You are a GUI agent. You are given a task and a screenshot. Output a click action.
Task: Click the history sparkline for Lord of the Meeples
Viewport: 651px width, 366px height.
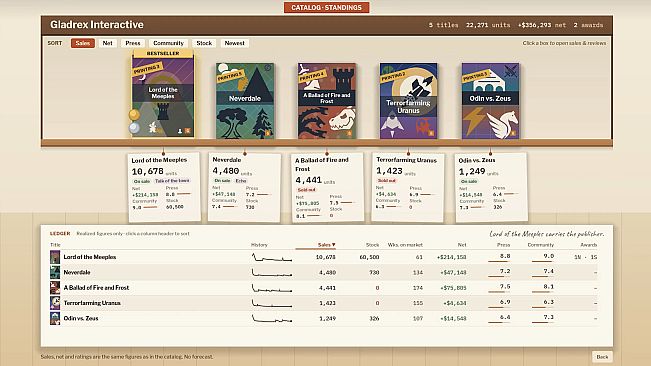pyautogui.click(x=272, y=257)
